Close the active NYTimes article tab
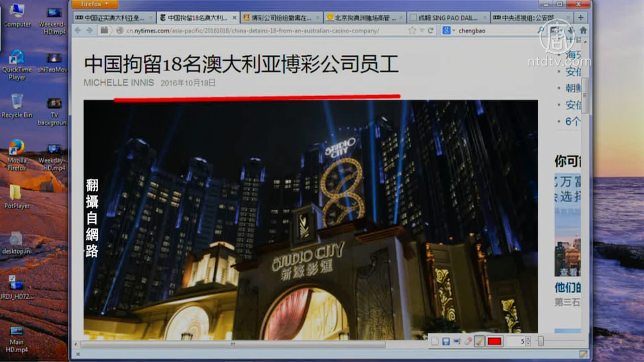Viewport: 644px width, 362px height. 234,18
